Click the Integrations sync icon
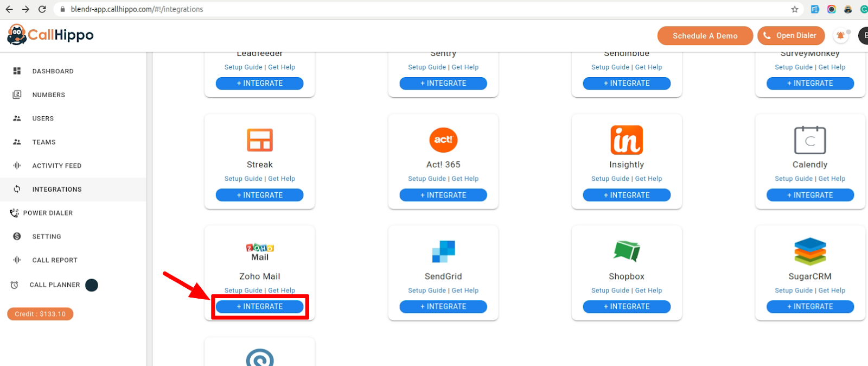 [17, 189]
